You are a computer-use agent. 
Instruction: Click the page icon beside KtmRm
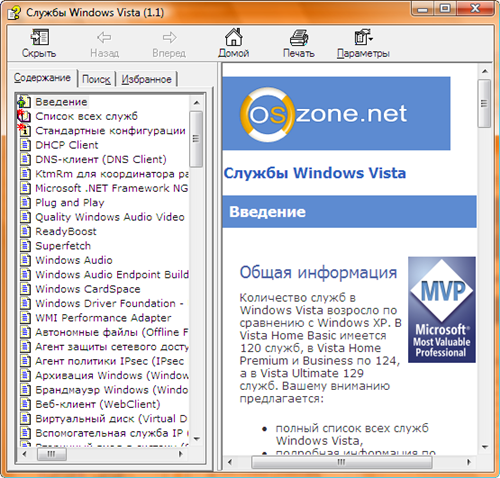25,174
